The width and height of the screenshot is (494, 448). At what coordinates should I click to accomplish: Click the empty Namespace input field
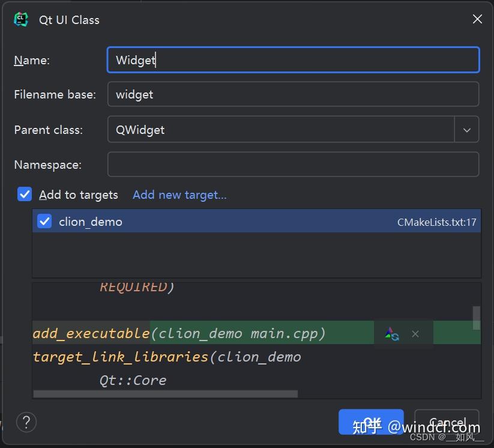coord(293,165)
